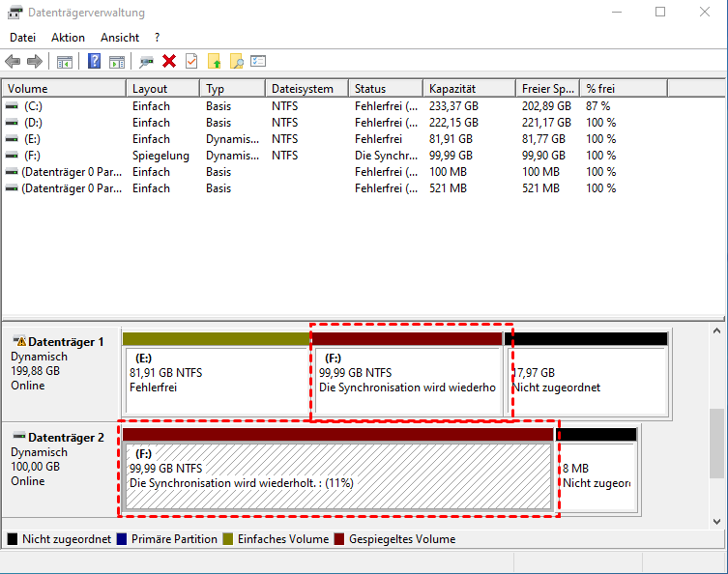The height and width of the screenshot is (574, 728).
Task: Click the Forward arrow toolbar icon
Action: pos(35,61)
